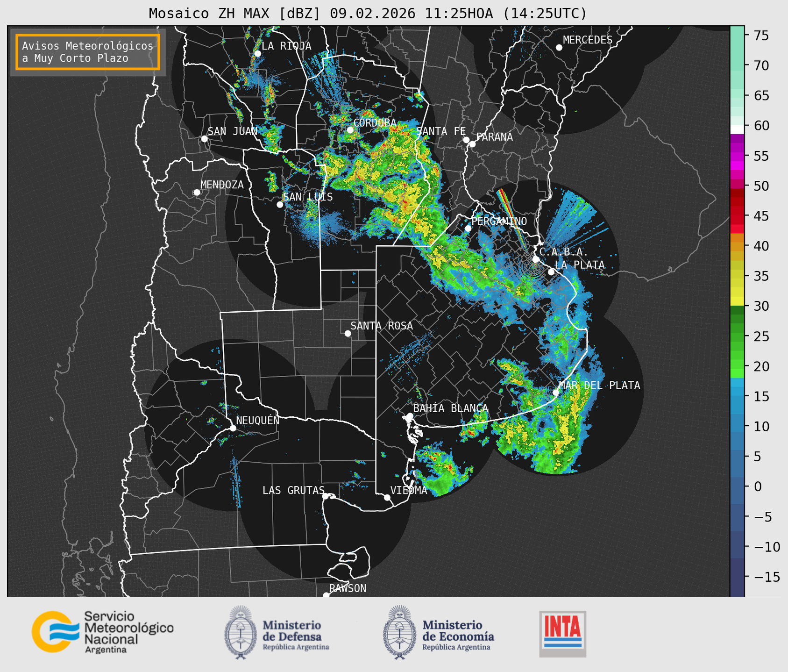Viewport: 788px width, 672px height.
Task: Click the yellow 30 dBZ color band
Action: point(737,301)
